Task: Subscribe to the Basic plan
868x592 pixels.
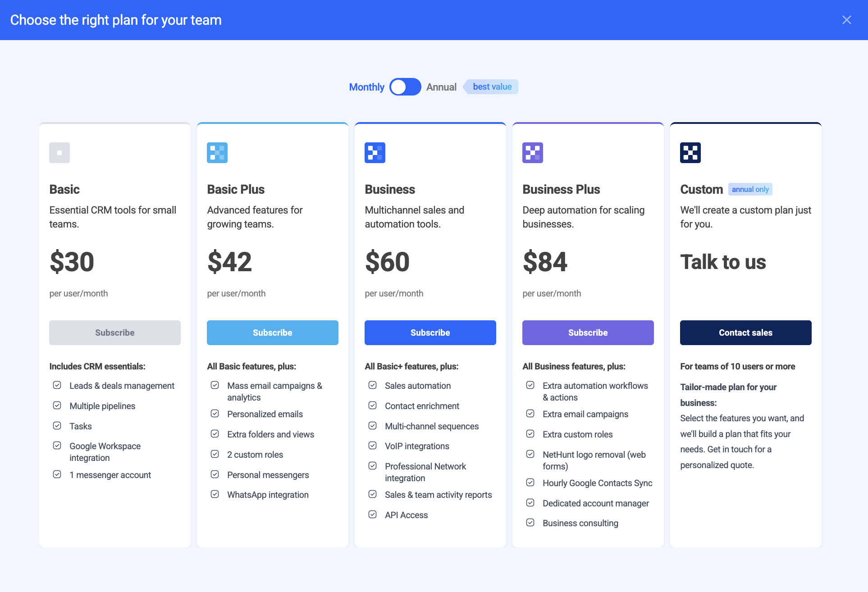Action: (x=115, y=332)
